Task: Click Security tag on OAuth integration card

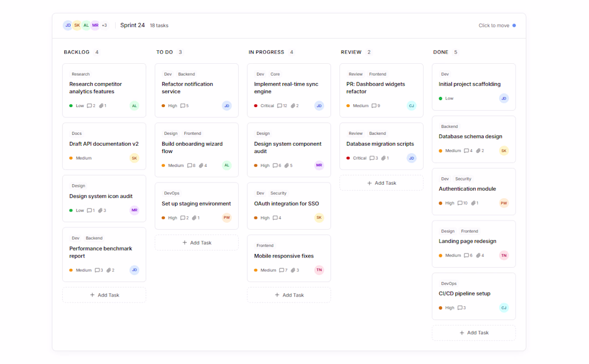Action: pos(278,193)
